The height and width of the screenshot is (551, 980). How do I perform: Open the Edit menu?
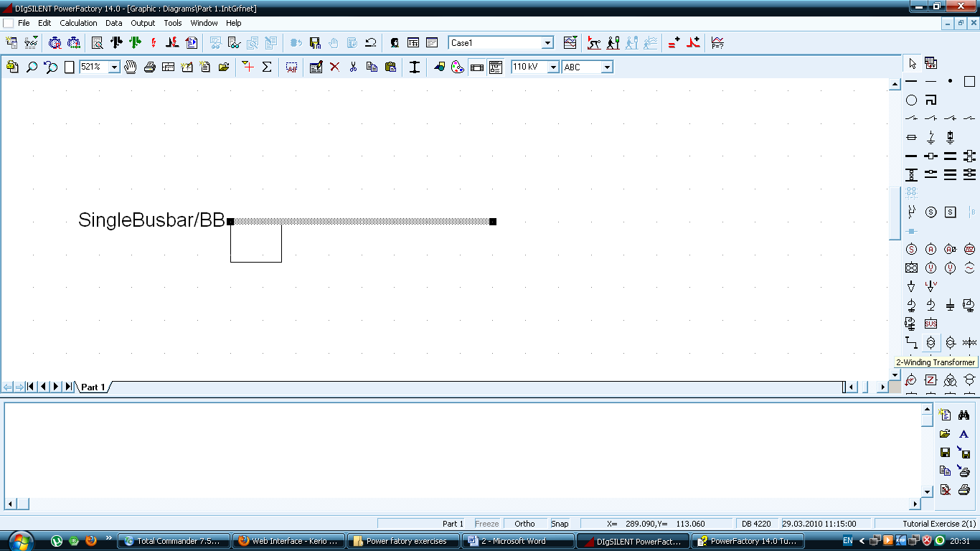pos(44,23)
